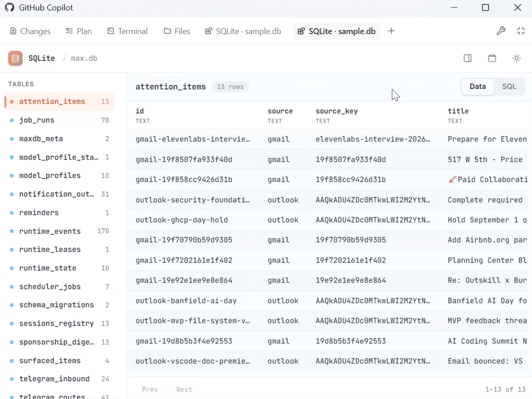Click the collapse view arrows icon

click(x=521, y=31)
